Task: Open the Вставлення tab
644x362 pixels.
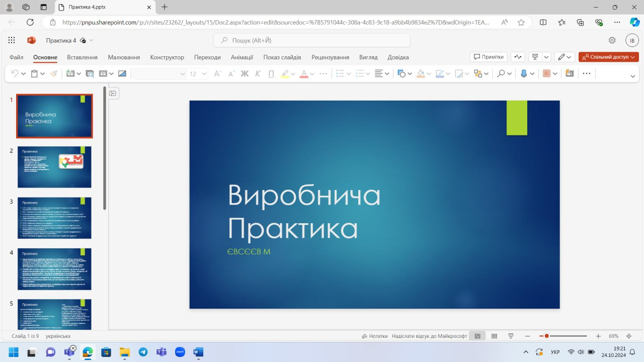Action: (x=82, y=57)
